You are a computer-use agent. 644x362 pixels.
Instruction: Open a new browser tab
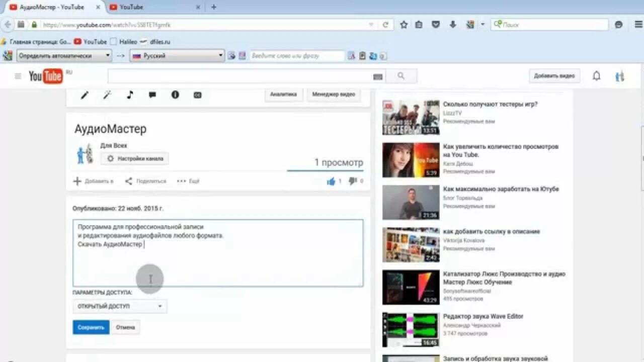[214, 7]
